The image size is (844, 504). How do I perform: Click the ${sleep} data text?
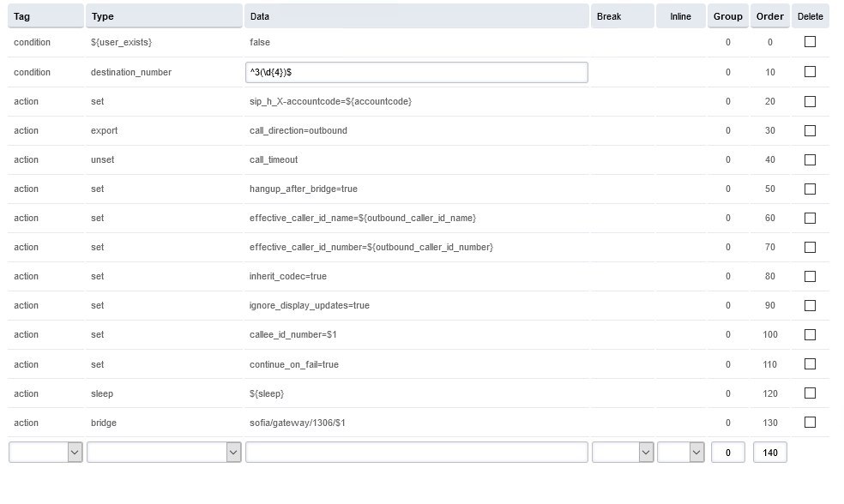point(267,393)
